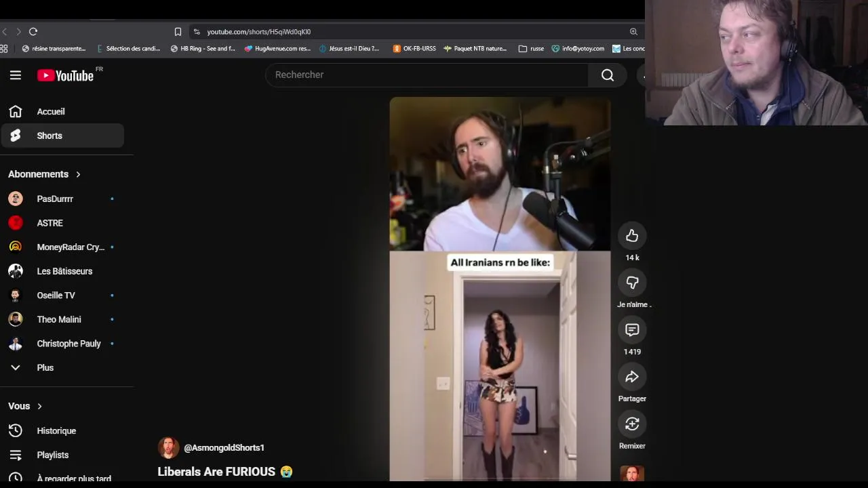Open Playlists page
Image resolution: width=868 pixels, height=488 pixels.
(x=62, y=455)
